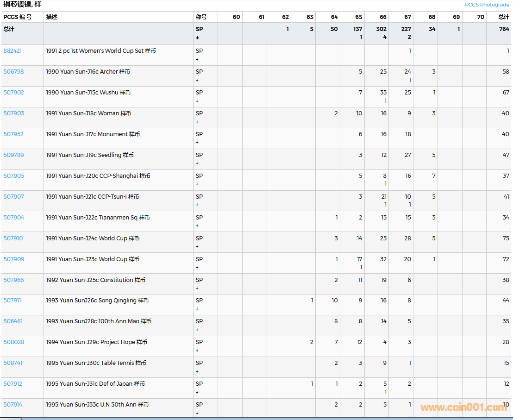The image size is (513, 420).
Task: Click coin number 506798 for Archer
Action: (13, 72)
